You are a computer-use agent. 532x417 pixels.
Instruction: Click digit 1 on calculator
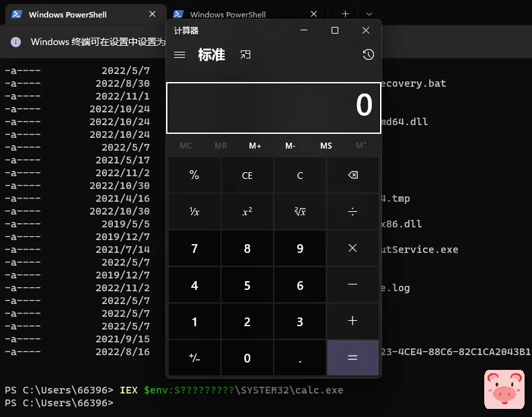tap(194, 321)
